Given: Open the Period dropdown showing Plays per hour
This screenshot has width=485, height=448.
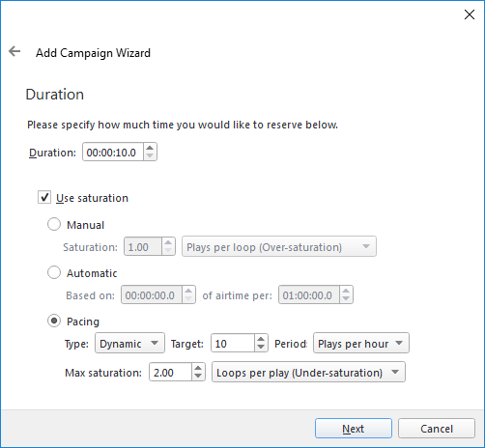Looking at the screenshot, I should tap(361, 344).
